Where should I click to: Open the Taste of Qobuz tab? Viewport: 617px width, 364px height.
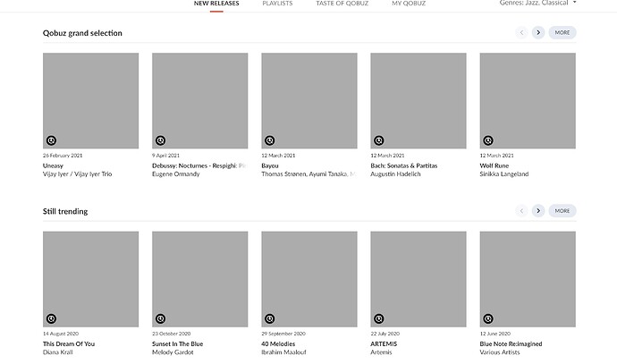coord(342,4)
